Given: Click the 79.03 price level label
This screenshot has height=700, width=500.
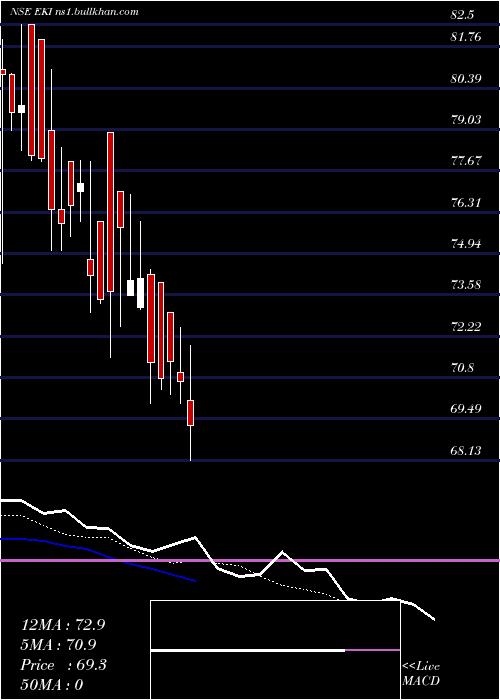Looking at the screenshot, I should 466,119.
